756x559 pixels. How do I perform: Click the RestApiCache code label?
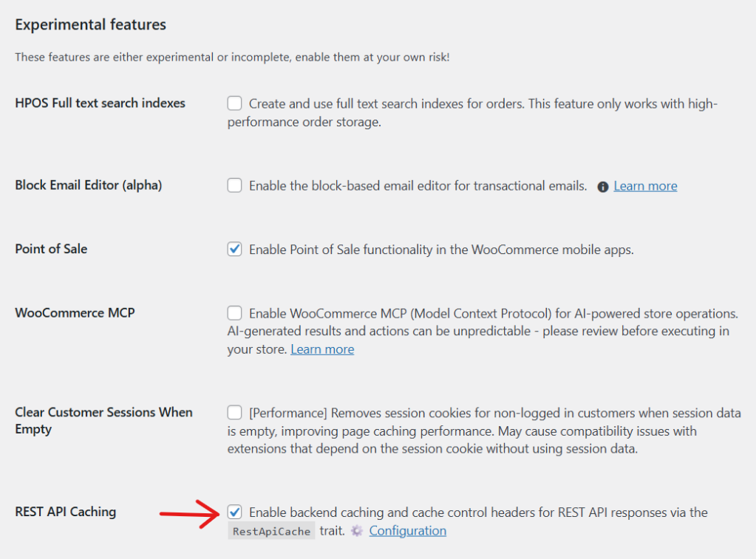[x=271, y=531]
